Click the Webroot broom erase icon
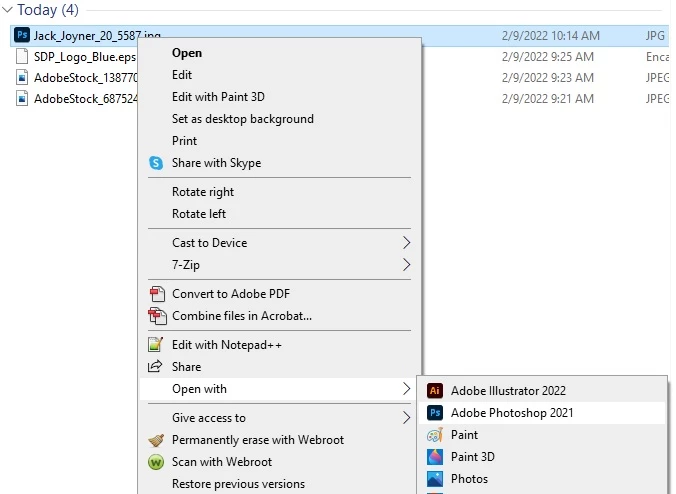 point(156,440)
